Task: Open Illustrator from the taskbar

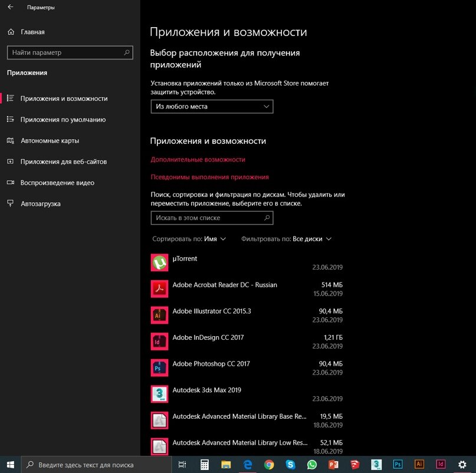Action: 419,465
